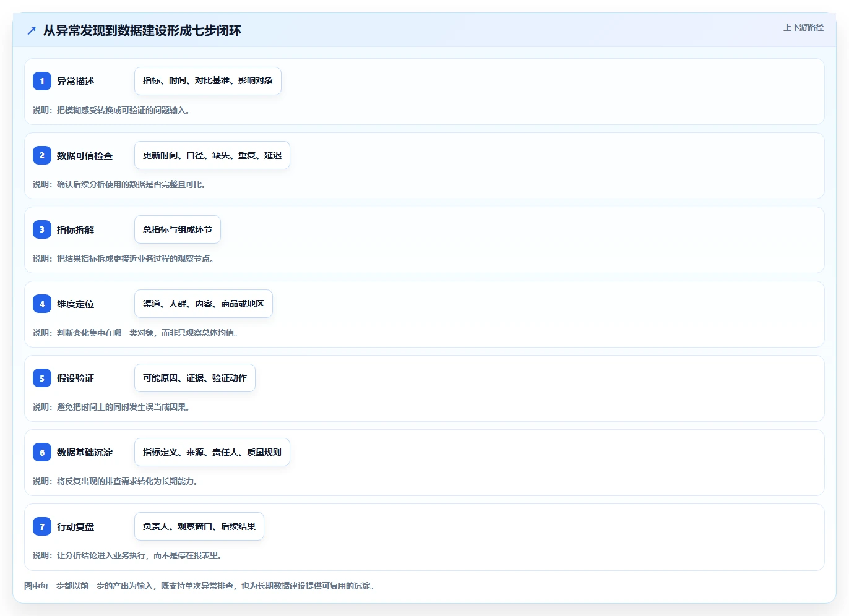Click the 总指标与组成环节 chip
This screenshot has width=849, height=616.
click(178, 229)
